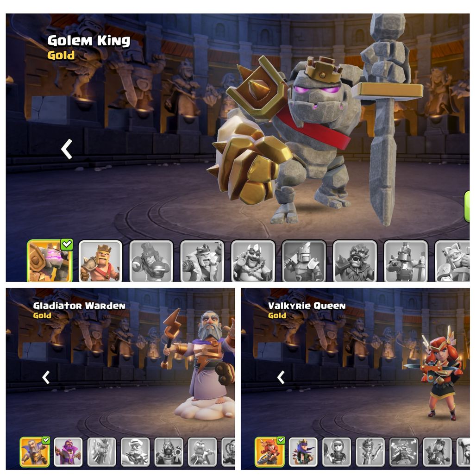
Task: Pick the greyed boxer-gloved King skin
Action: pyautogui.click(x=151, y=261)
